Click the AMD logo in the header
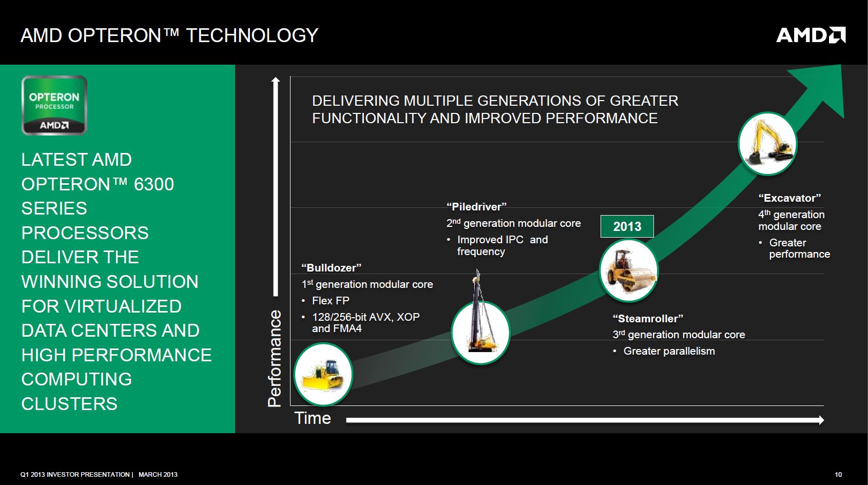The image size is (868, 485). tap(811, 35)
